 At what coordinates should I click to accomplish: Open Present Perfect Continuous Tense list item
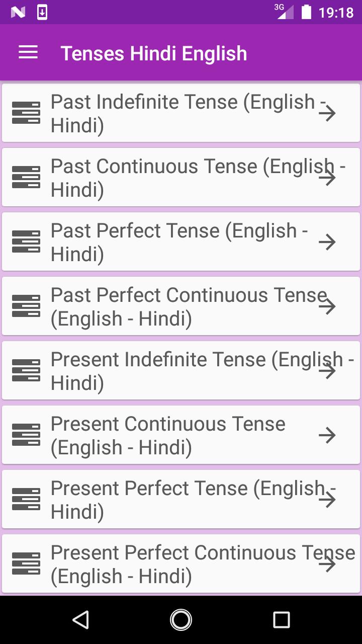coord(181,563)
